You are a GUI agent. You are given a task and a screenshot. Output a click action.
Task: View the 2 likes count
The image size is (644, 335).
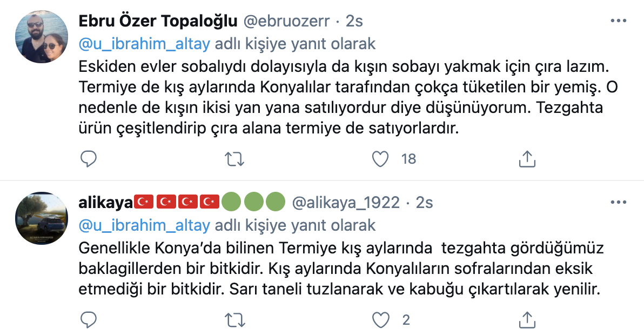[x=406, y=320]
